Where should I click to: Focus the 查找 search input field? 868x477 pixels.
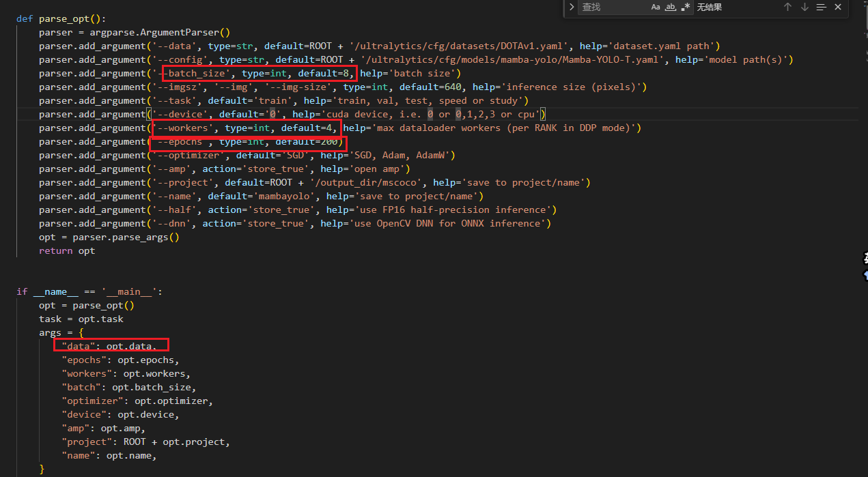coord(612,7)
